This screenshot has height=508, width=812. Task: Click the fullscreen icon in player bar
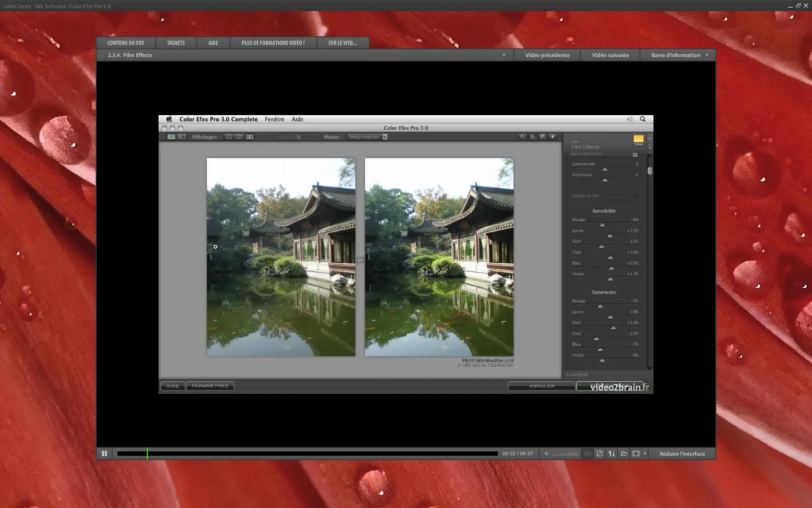pyautogui.click(x=636, y=454)
